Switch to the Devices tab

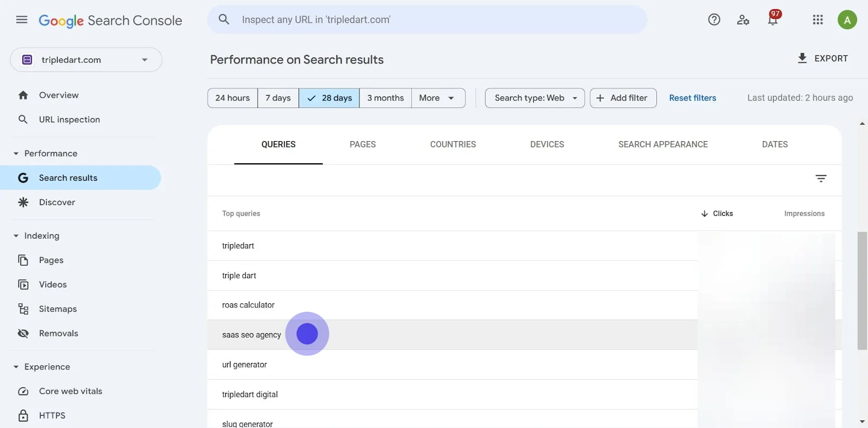tap(547, 144)
